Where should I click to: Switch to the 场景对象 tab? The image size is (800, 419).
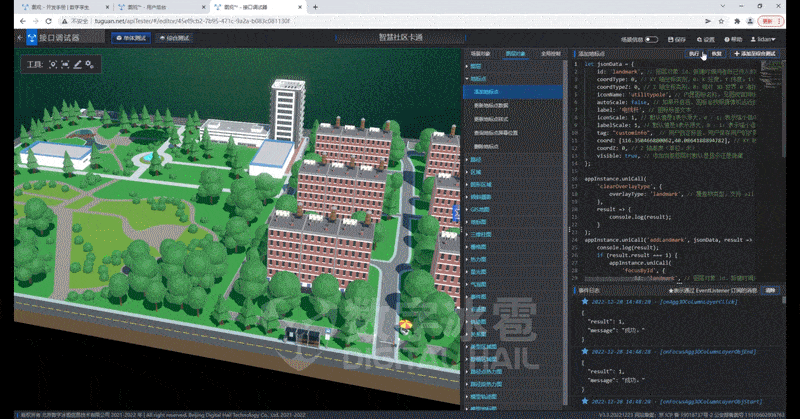(x=482, y=52)
